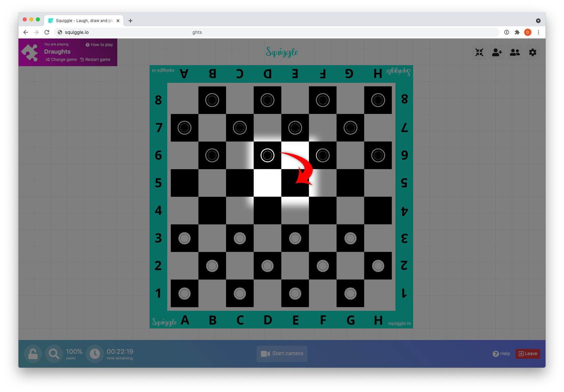Select the gray piece on G1
The height and width of the screenshot is (392, 564).
coord(351,294)
